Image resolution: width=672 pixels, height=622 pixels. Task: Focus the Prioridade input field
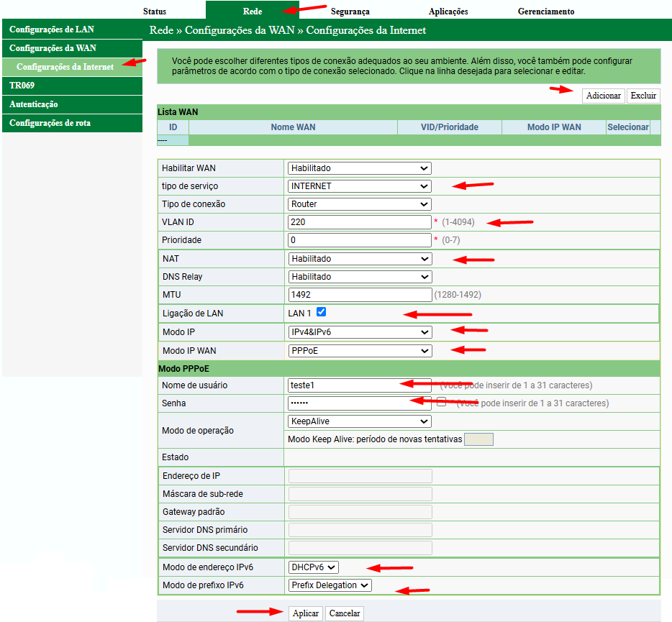click(x=360, y=240)
